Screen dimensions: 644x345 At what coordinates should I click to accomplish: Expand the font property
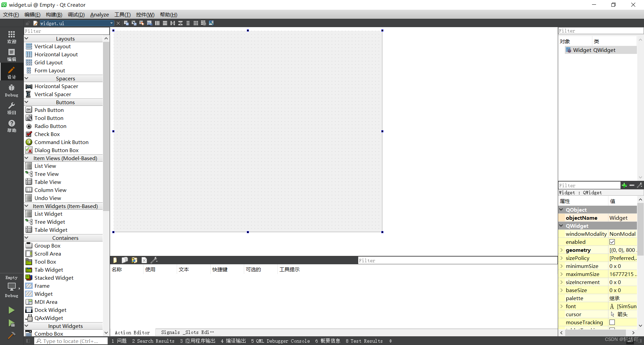561,306
